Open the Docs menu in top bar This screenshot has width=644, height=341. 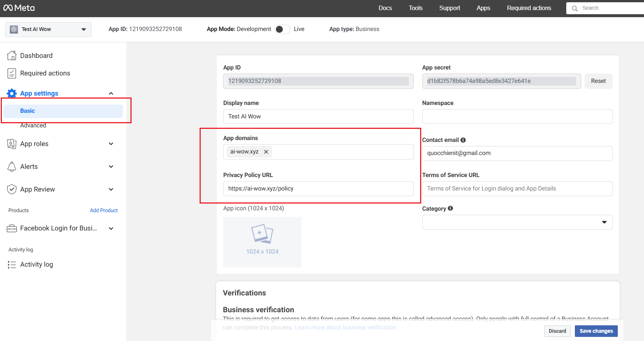(x=385, y=8)
